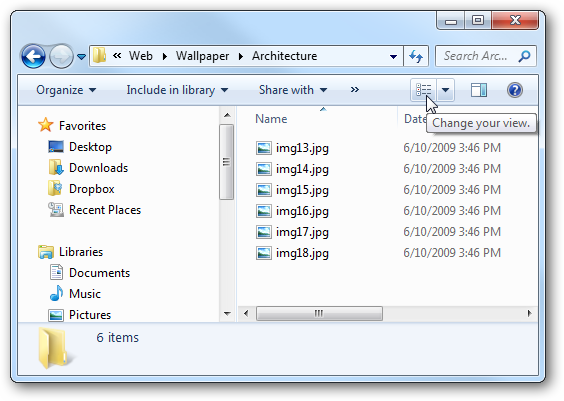Click the Change your view button
The height and width of the screenshot is (401, 564).
pos(423,90)
